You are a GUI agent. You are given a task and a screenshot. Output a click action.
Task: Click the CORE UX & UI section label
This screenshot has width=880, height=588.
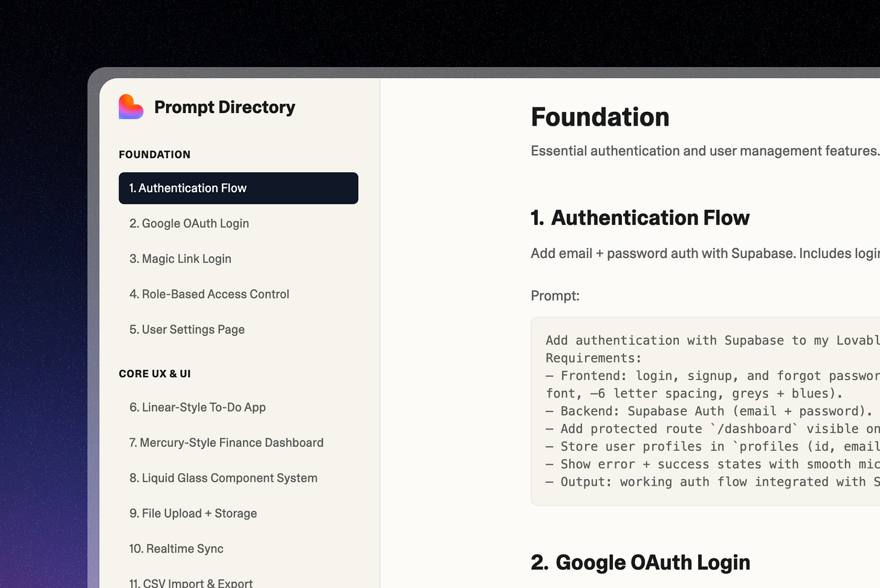(x=155, y=374)
